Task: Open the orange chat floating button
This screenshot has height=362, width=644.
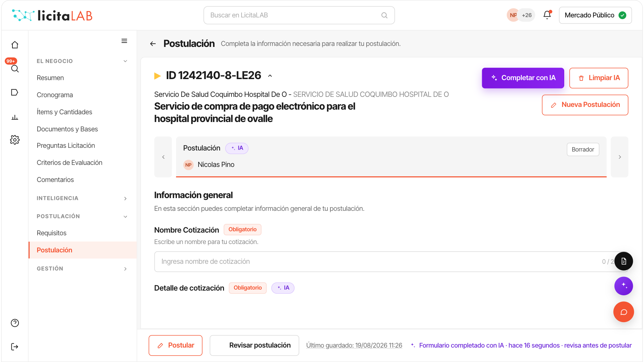Action: coord(624,312)
